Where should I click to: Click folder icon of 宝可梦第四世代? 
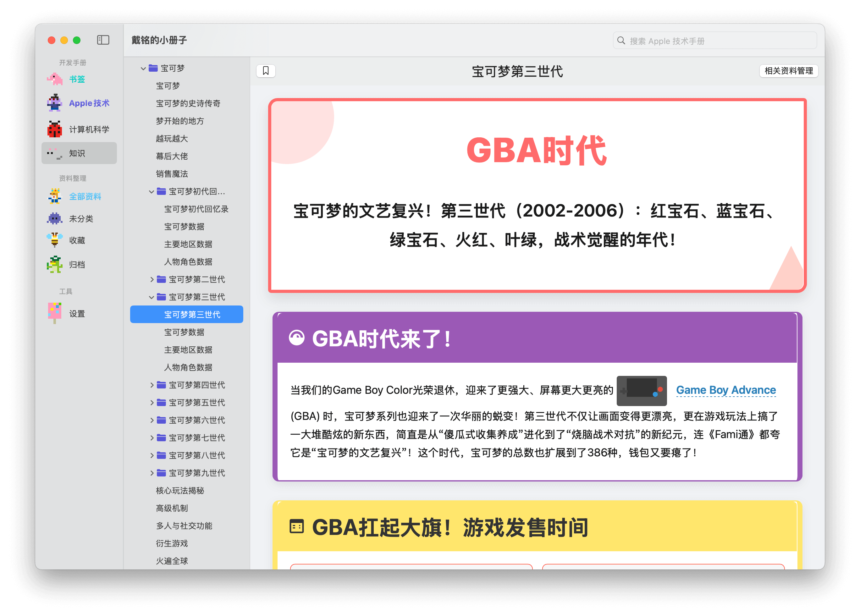tap(161, 385)
